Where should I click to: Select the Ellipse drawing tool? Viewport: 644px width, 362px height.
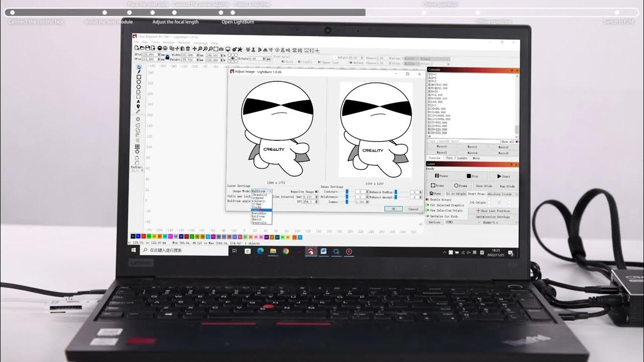[x=139, y=82]
